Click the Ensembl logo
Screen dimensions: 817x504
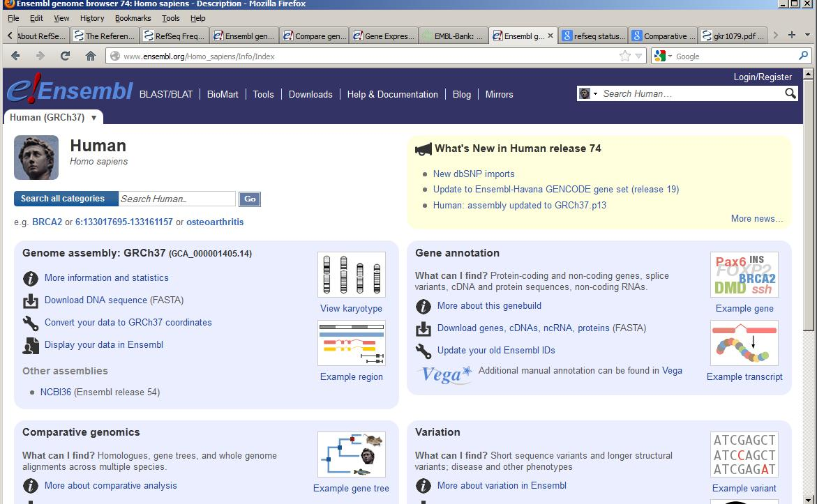(x=70, y=90)
